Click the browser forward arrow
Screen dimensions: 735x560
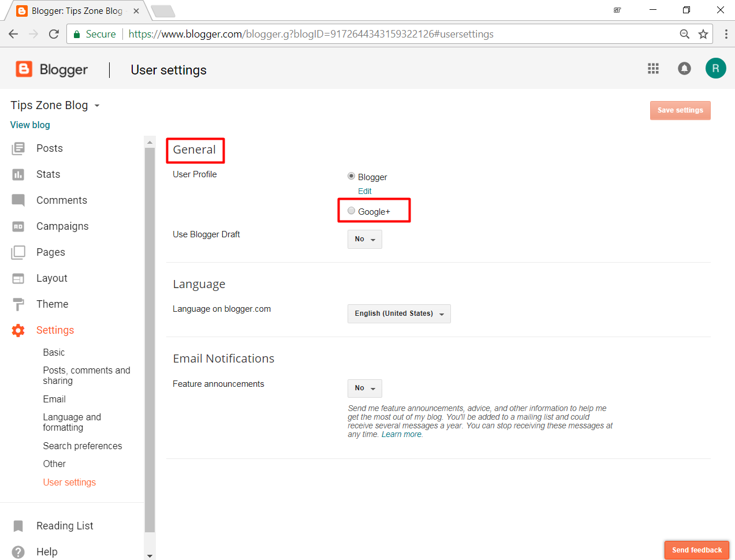33,34
